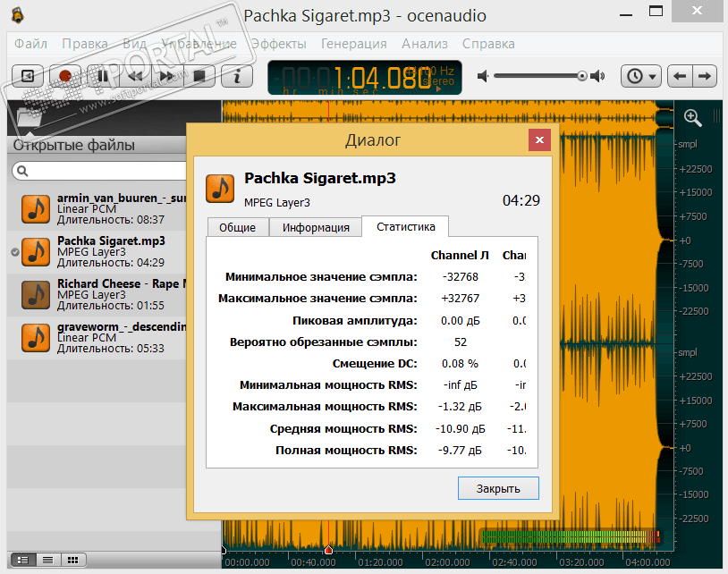The image size is (728, 574).
Task: Click the -32768 minimum sample value
Action: pyautogui.click(x=460, y=277)
